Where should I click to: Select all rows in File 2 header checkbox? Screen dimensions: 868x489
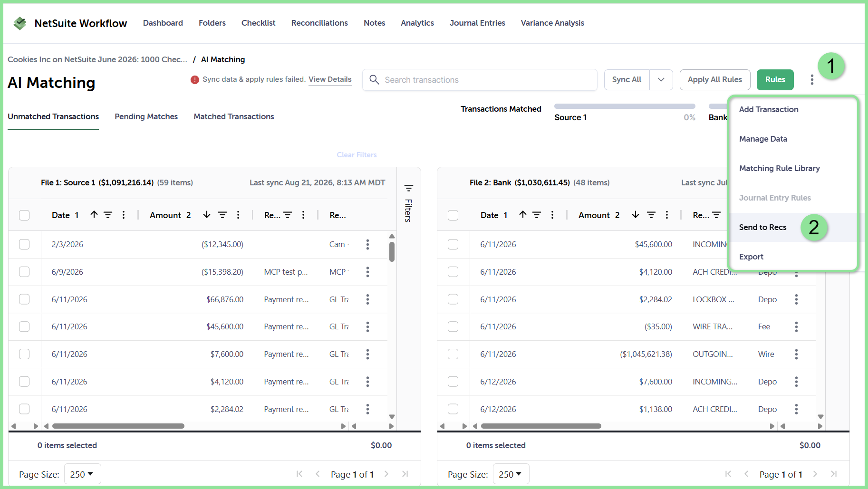(x=453, y=215)
